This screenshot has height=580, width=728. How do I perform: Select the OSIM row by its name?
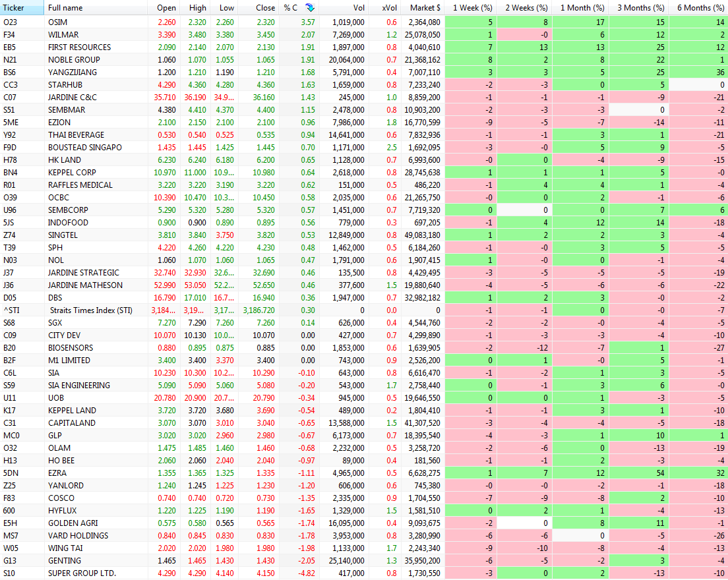pyautogui.click(x=58, y=22)
